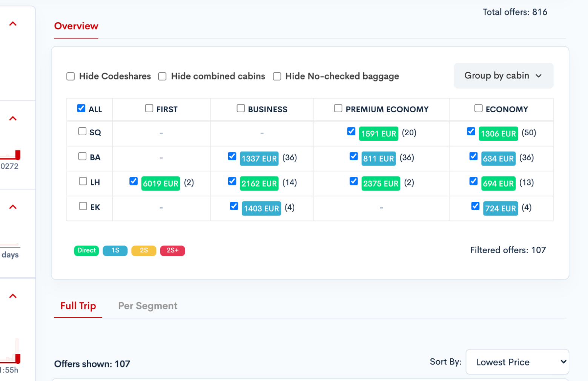Click the yellow 2S legend badge
Screen dimensions: 588x381
(144, 251)
